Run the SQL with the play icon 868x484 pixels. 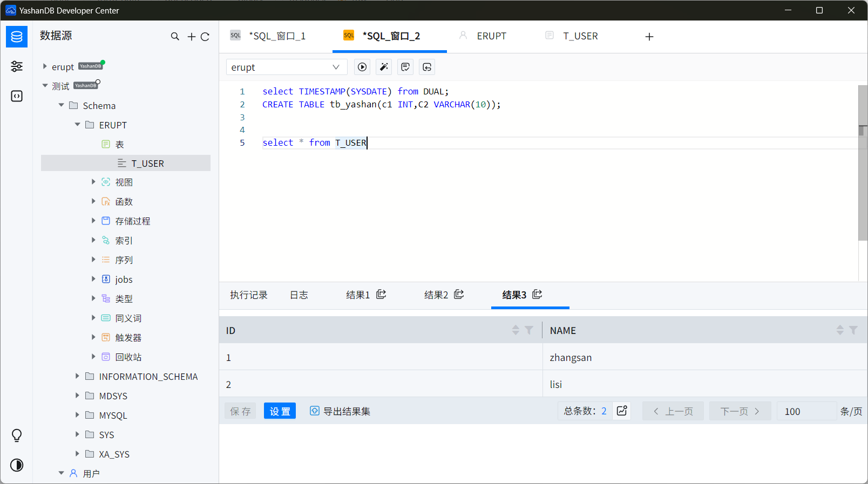[x=362, y=67]
